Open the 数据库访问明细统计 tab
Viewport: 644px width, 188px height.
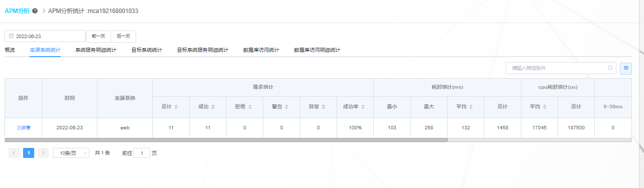pos(317,50)
